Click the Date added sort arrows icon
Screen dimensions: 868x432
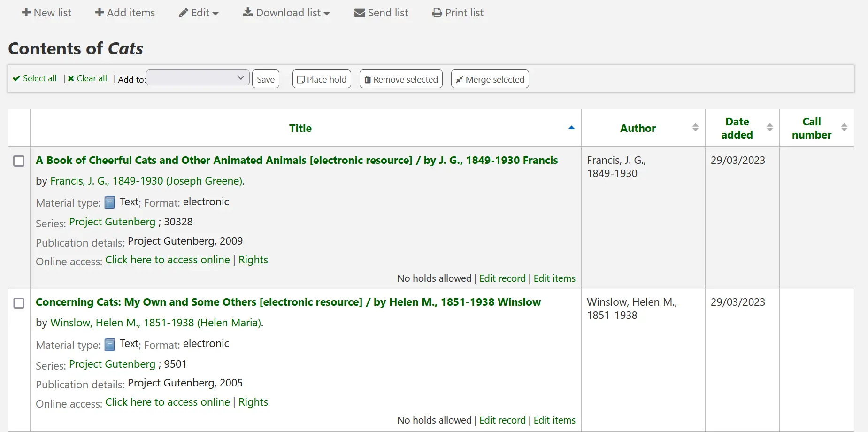(770, 127)
